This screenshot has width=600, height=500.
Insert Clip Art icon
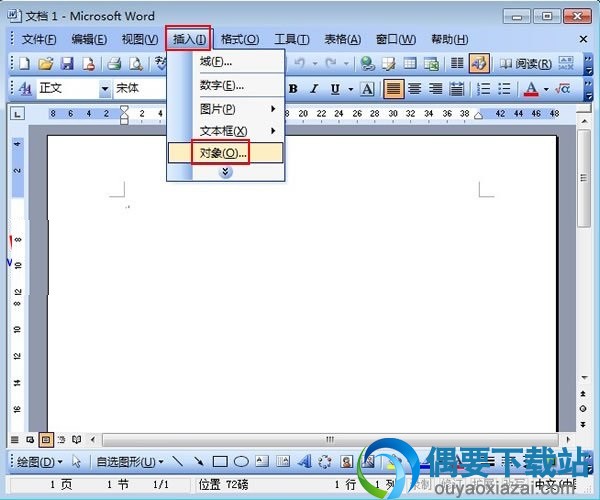tap(347, 462)
